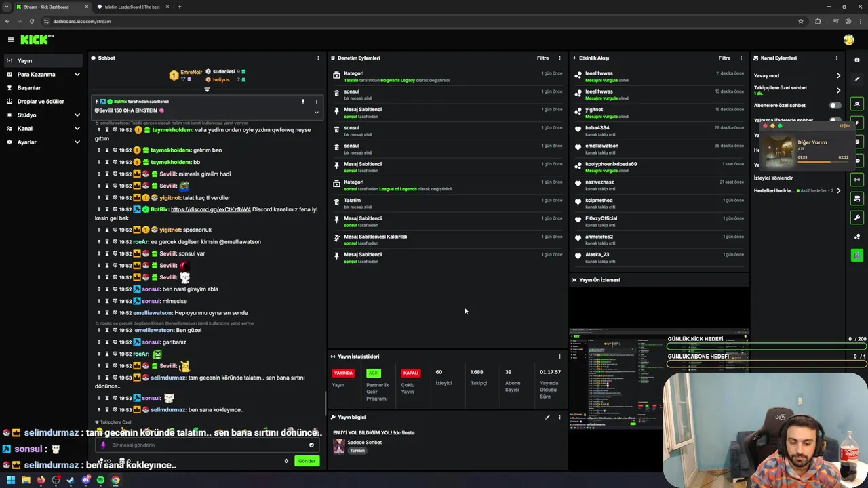
Task: Toggle Yalnızca ifadelerle sohbet switch
Action: click(835, 120)
